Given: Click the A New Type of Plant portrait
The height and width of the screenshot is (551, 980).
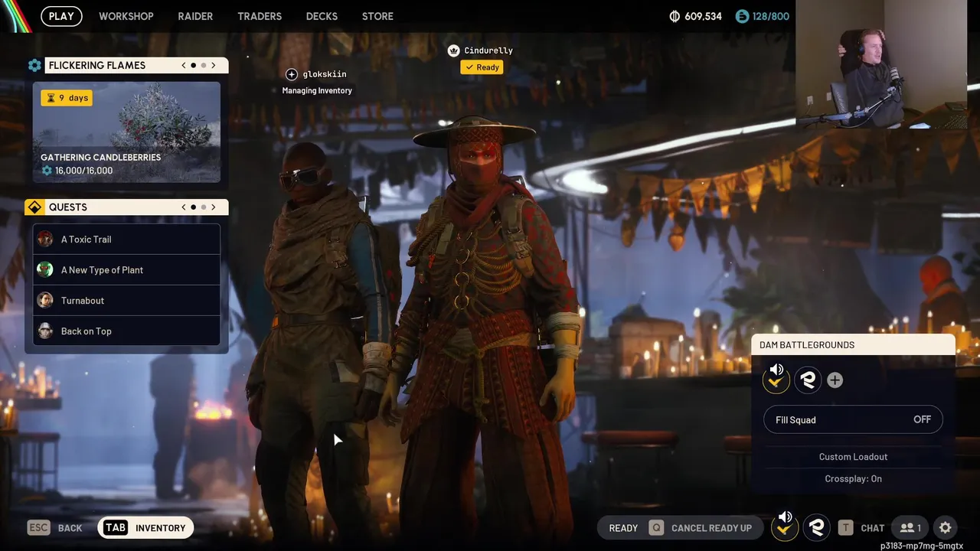Looking at the screenshot, I should click(45, 269).
